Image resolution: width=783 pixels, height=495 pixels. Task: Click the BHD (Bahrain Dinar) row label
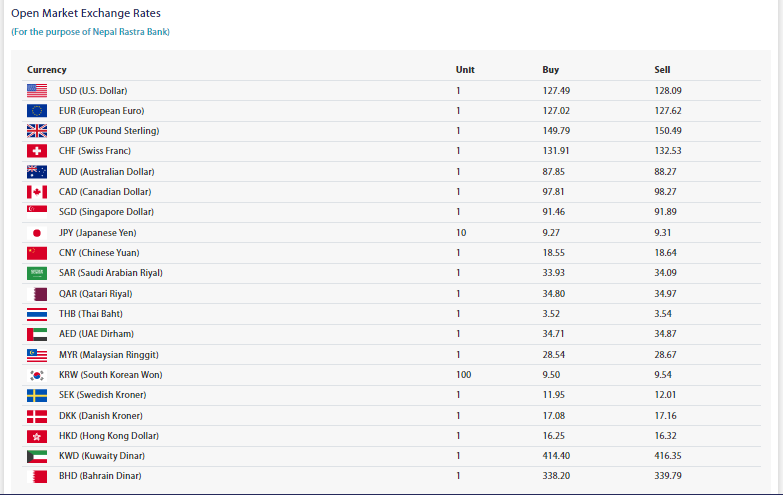pyautogui.click(x=100, y=476)
